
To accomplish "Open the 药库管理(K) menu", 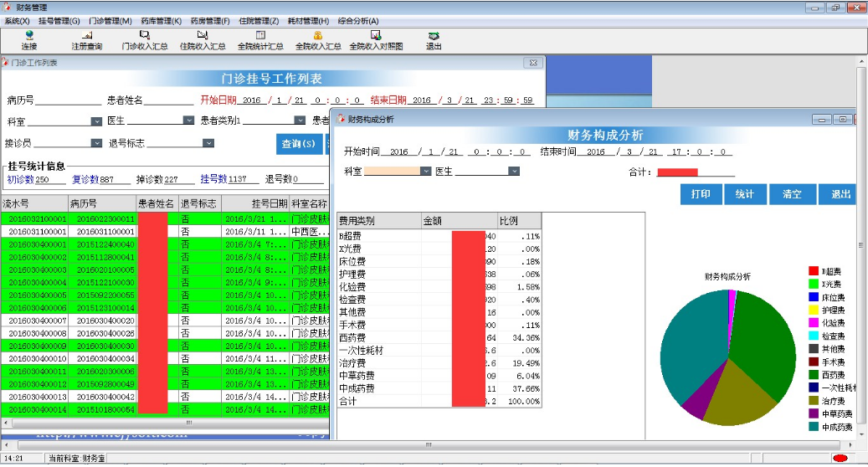I will [161, 21].
